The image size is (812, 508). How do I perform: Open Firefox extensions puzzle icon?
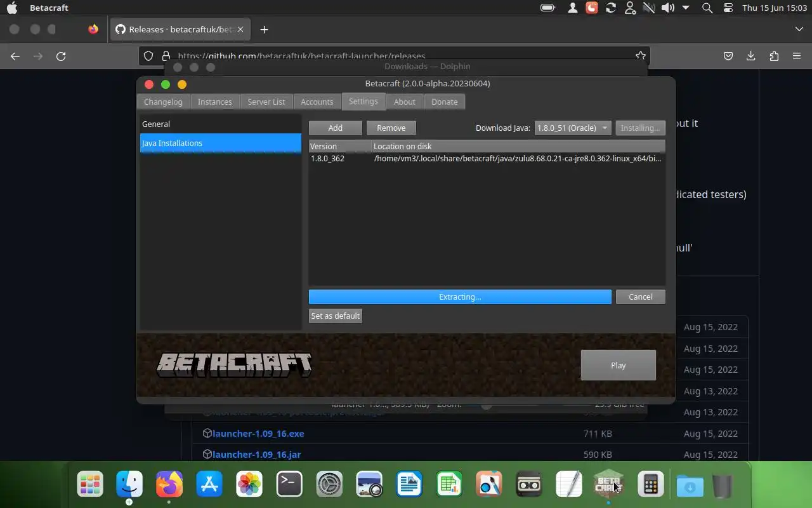[x=774, y=56]
